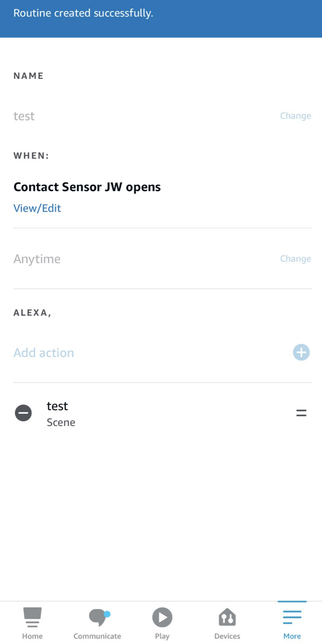This screenshot has width=322, height=644.
Task: Switch to the Communicate tab label
Action: 97,636
